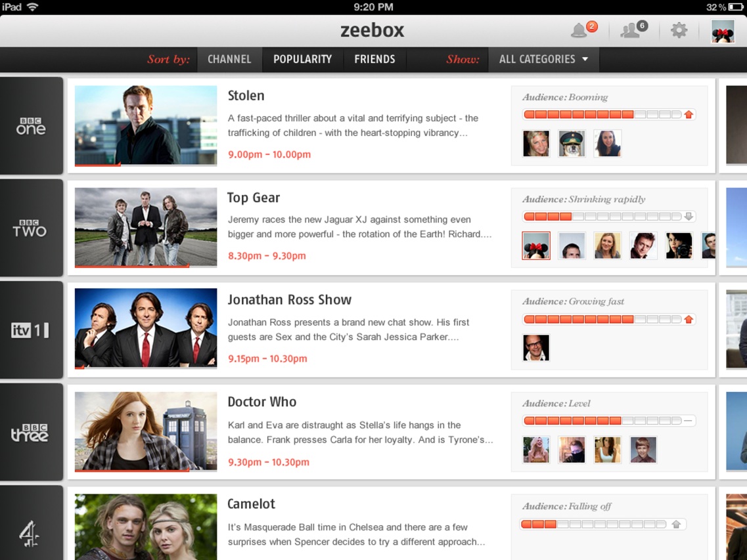Sort listings by Friends

pos(374,60)
